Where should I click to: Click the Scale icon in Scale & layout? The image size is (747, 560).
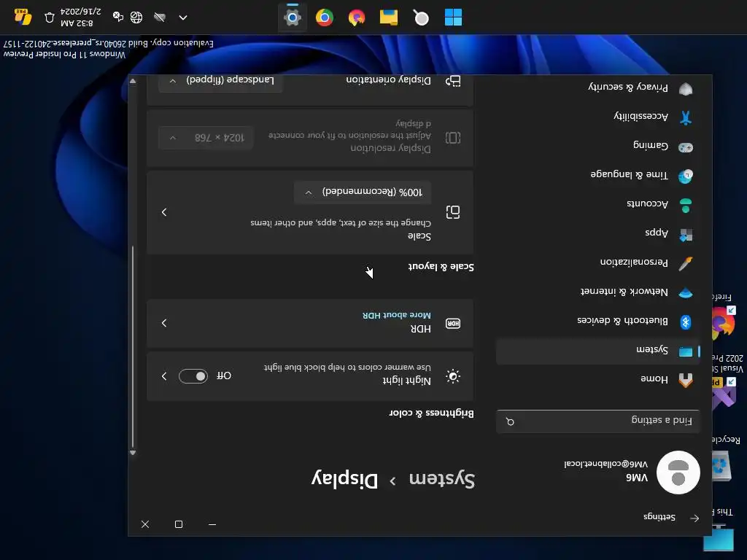[452, 212]
